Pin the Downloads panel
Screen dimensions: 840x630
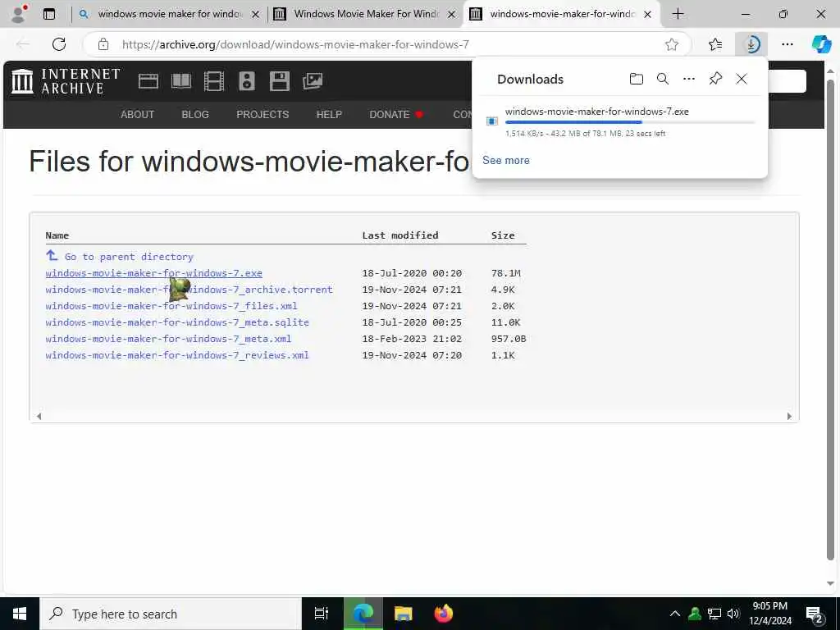tap(715, 80)
